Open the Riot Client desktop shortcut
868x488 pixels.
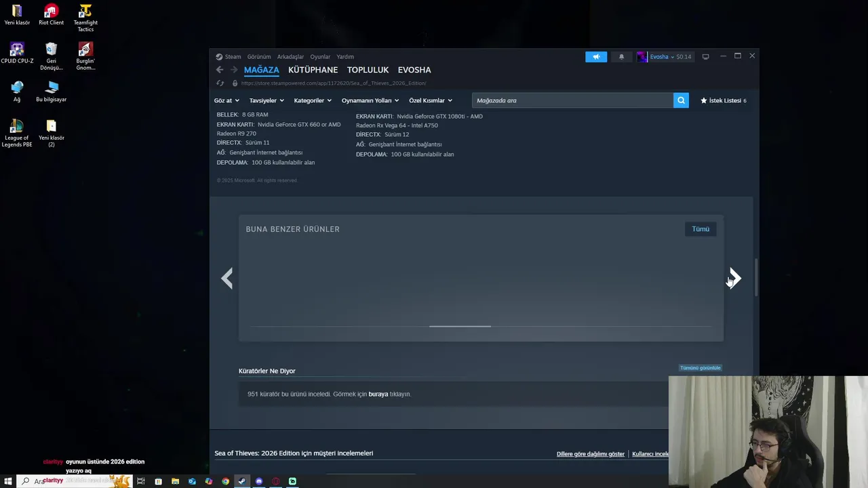tap(51, 15)
